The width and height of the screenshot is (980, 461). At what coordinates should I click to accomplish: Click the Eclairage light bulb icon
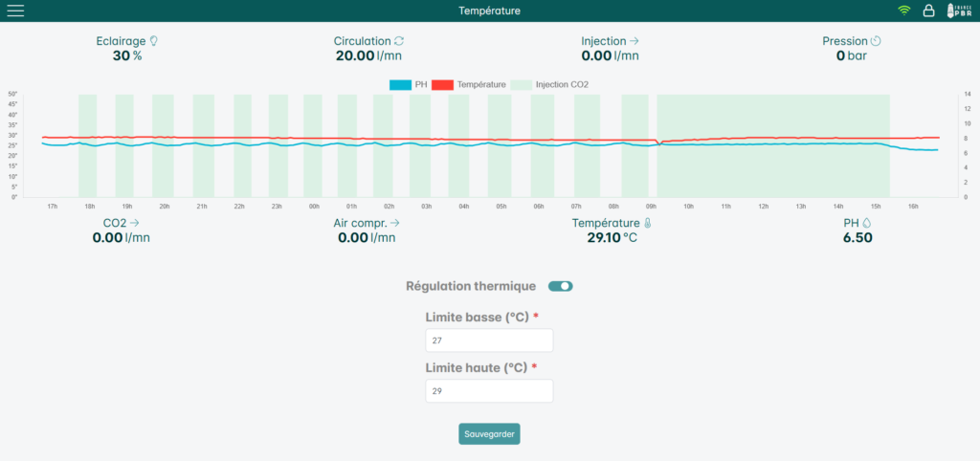(x=153, y=40)
